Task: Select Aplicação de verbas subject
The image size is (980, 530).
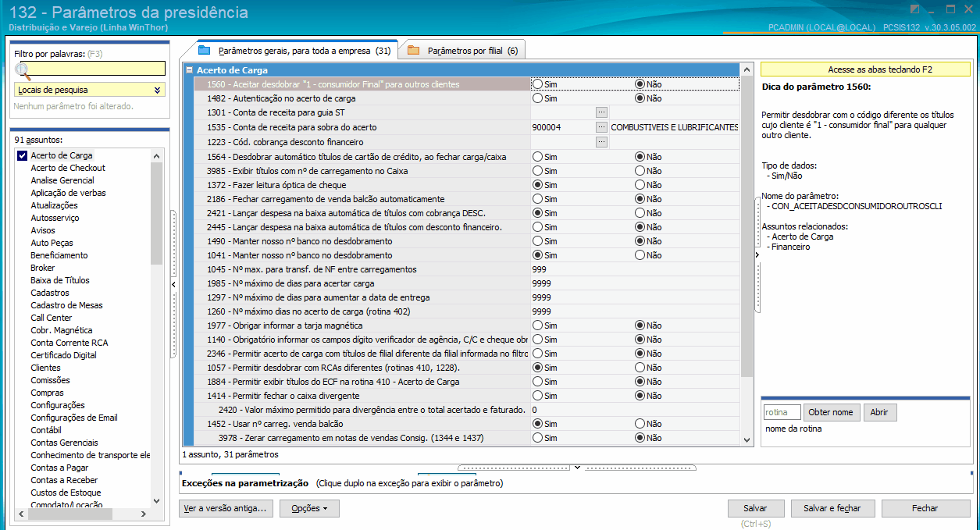Action: 69,193
